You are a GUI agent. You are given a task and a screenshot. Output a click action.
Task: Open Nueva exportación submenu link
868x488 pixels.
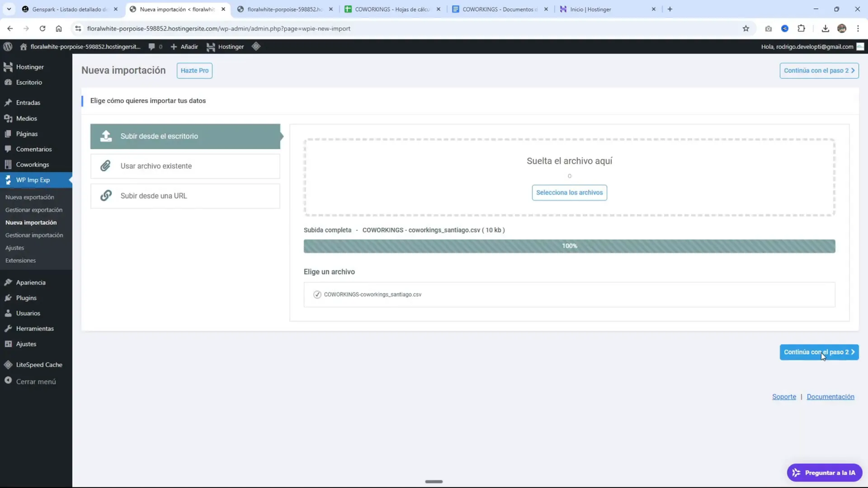coord(30,197)
